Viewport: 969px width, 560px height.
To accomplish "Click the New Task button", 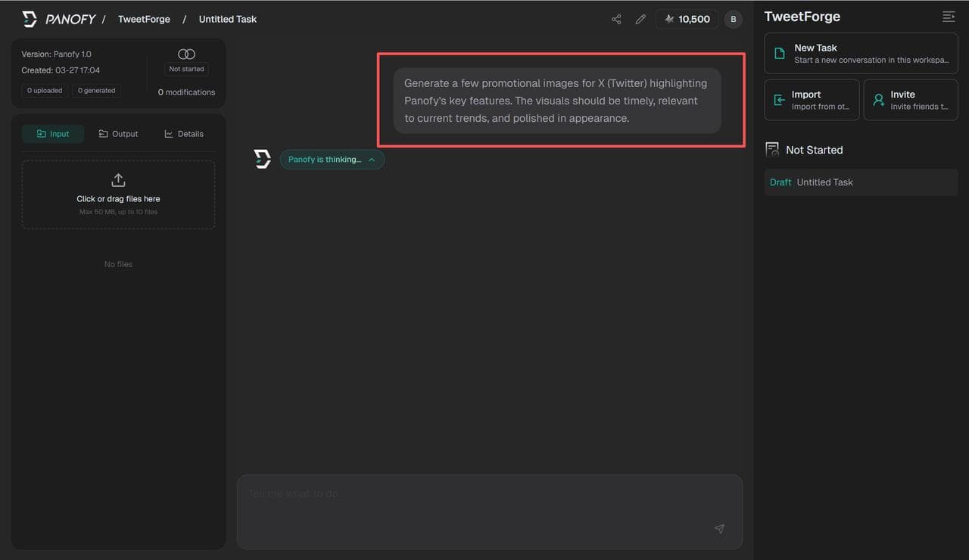I will coord(861,54).
